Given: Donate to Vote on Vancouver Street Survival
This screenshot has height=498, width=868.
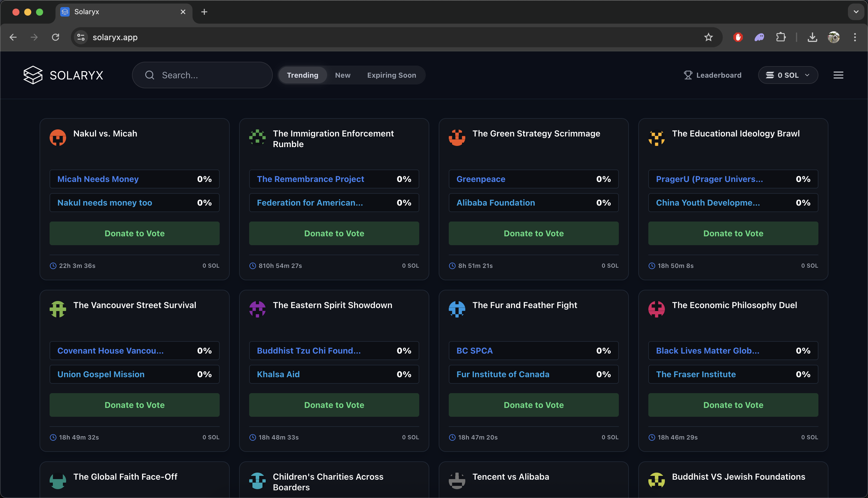Looking at the screenshot, I should coord(134,405).
